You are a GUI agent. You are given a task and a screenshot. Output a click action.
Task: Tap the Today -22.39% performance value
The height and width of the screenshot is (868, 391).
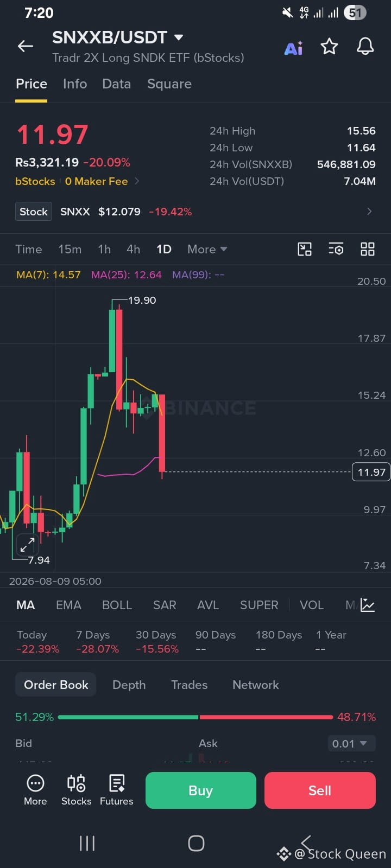pyautogui.click(x=38, y=649)
